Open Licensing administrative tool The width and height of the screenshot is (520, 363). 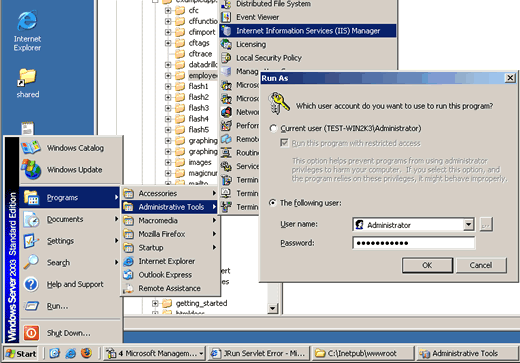251,44
